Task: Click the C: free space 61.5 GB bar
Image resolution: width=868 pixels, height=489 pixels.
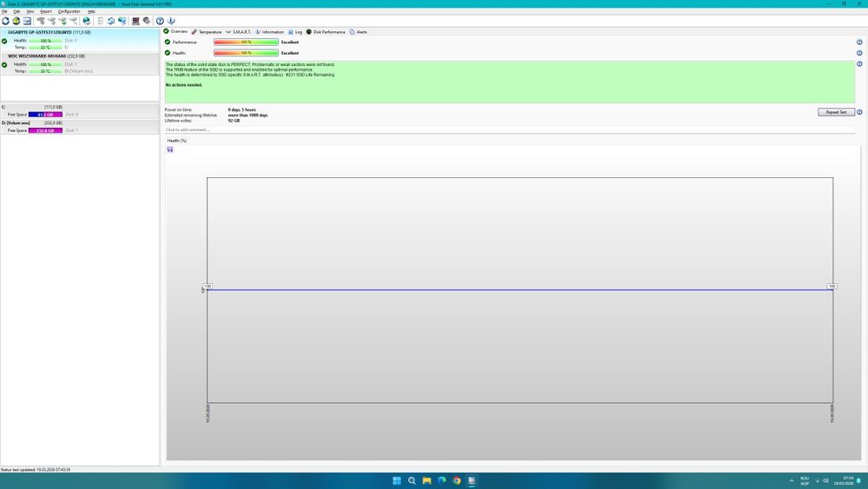Action: pyautogui.click(x=45, y=115)
